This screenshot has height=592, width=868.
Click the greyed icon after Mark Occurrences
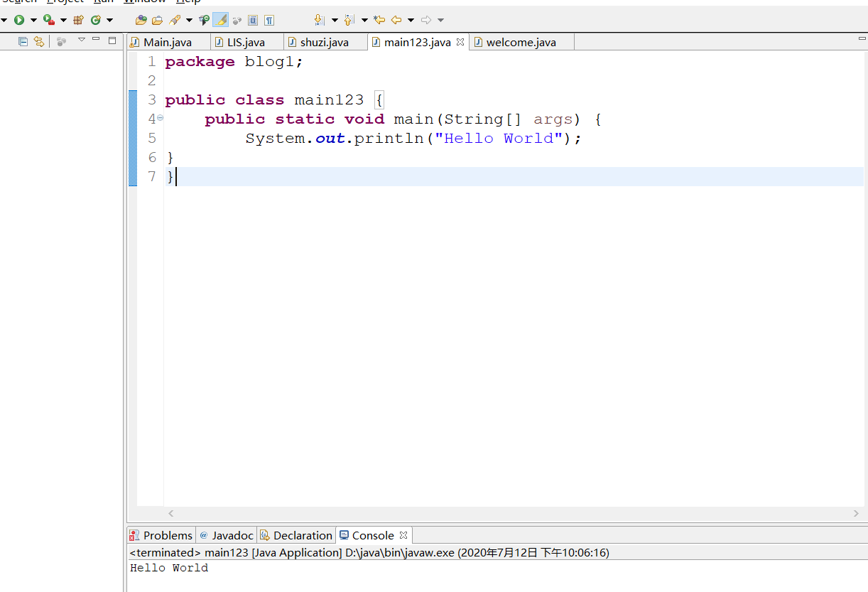237,20
